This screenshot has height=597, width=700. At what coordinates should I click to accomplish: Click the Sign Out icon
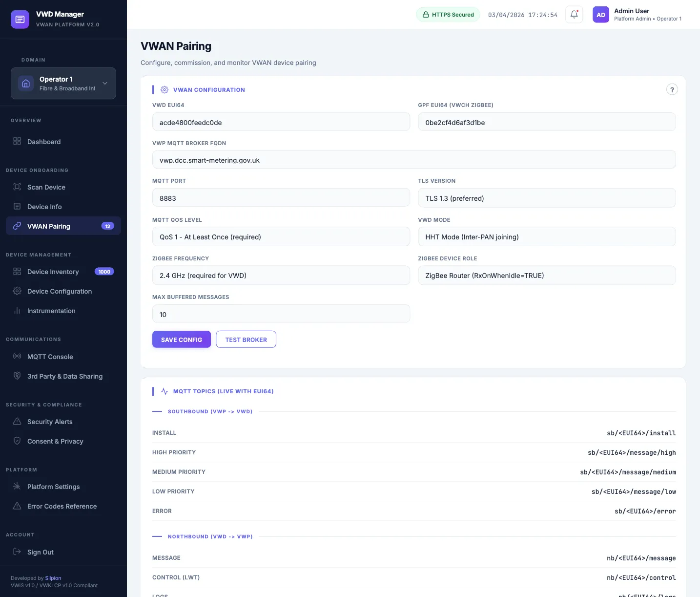17,552
